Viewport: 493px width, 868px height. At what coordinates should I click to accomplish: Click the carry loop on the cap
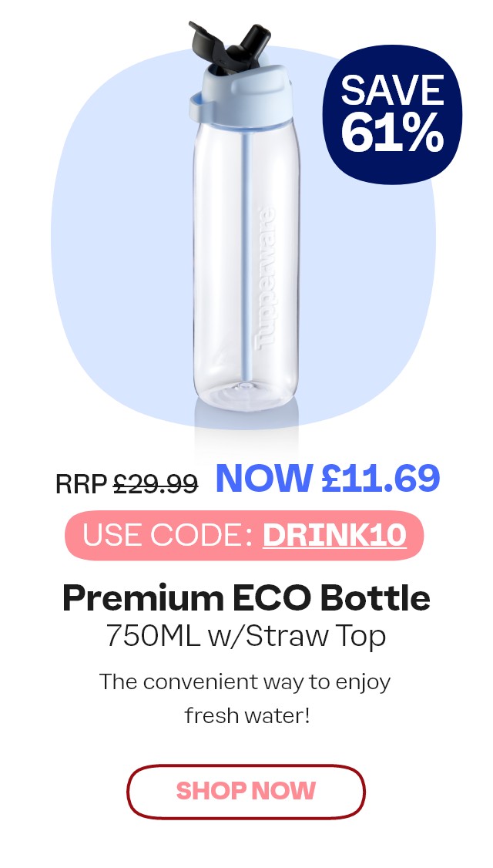198,109
